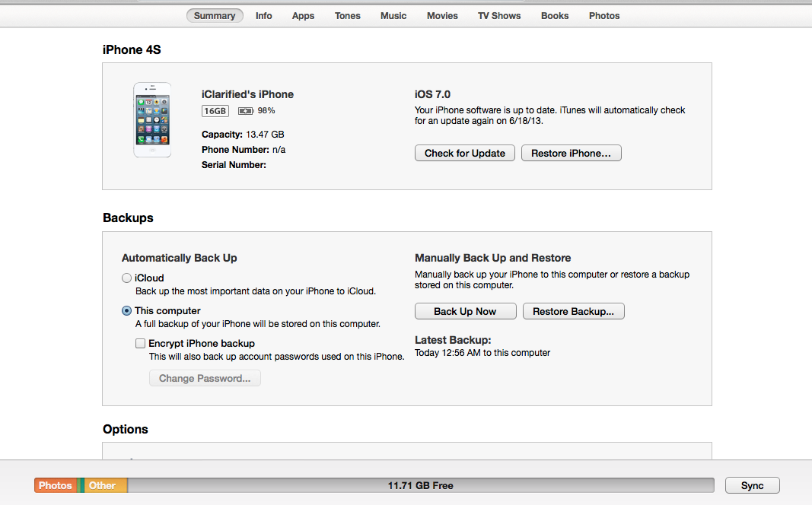Click Restore Backup button
Screen dimensions: 812x505
click(573, 312)
